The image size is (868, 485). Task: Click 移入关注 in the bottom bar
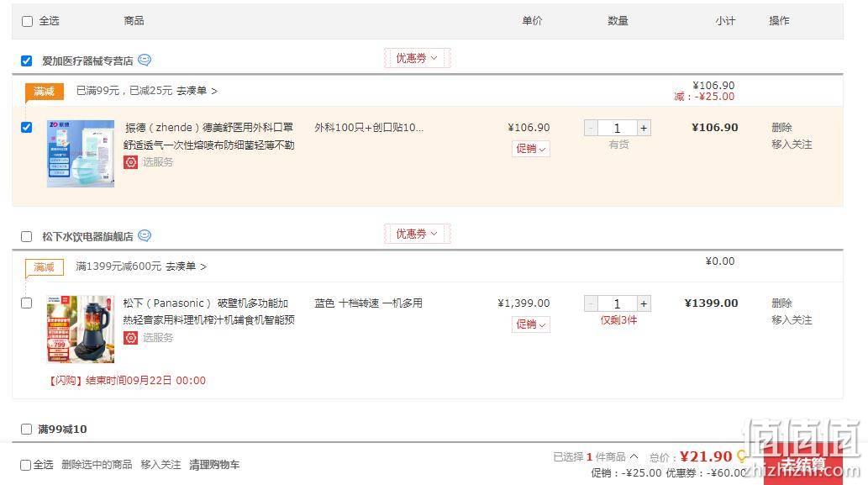[x=160, y=465]
